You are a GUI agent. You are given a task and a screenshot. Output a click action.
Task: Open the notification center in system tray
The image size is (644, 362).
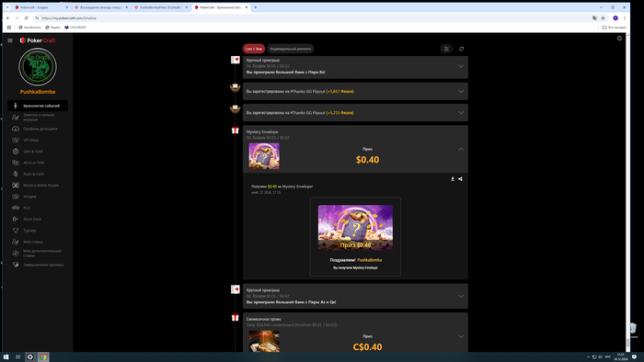click(x=635, y=357)
